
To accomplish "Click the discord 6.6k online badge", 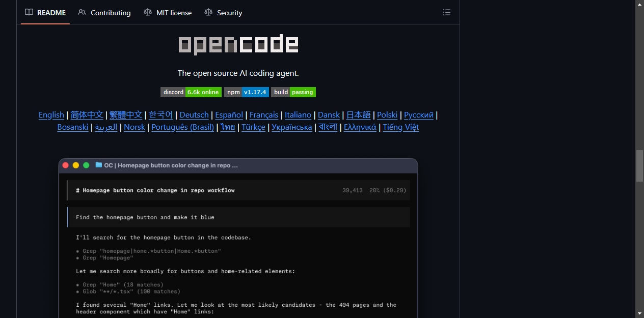I will point(191,92).
